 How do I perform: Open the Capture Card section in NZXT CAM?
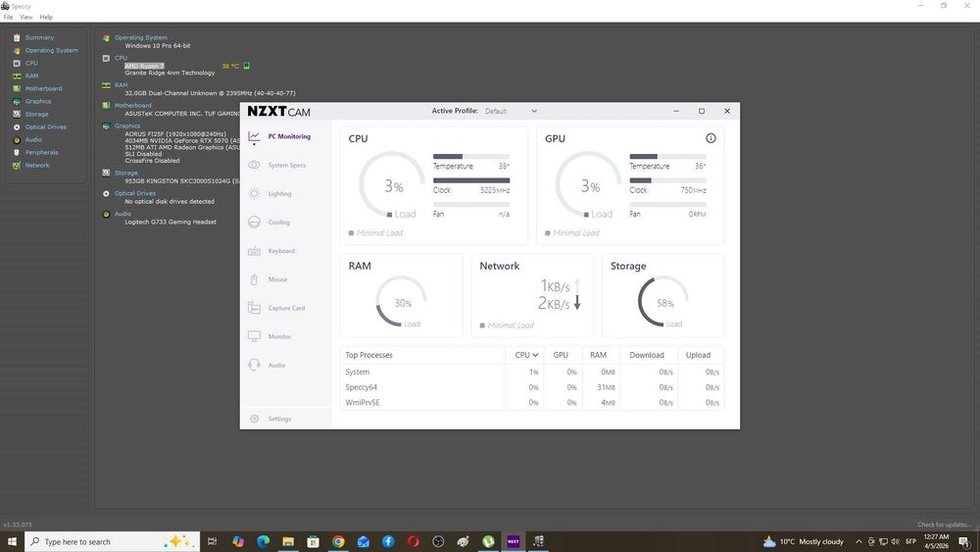(x=277, y=308)
